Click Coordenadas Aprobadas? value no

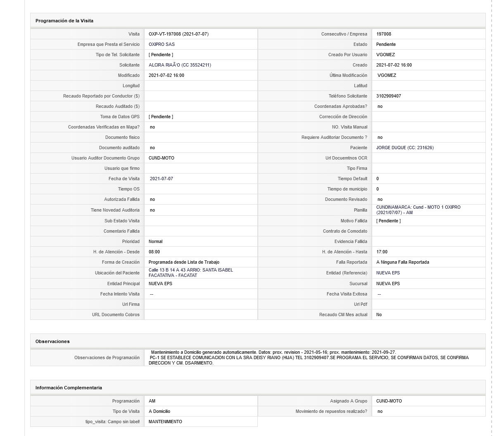(380, 106)
